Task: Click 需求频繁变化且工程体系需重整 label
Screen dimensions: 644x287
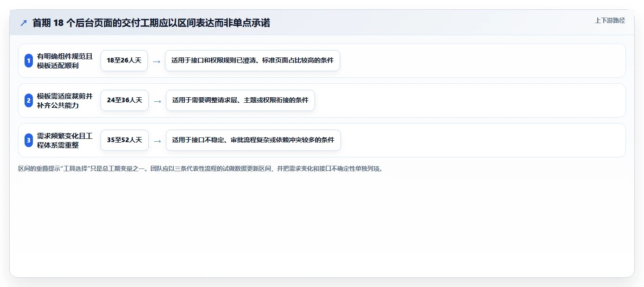Action: [65, 140]
